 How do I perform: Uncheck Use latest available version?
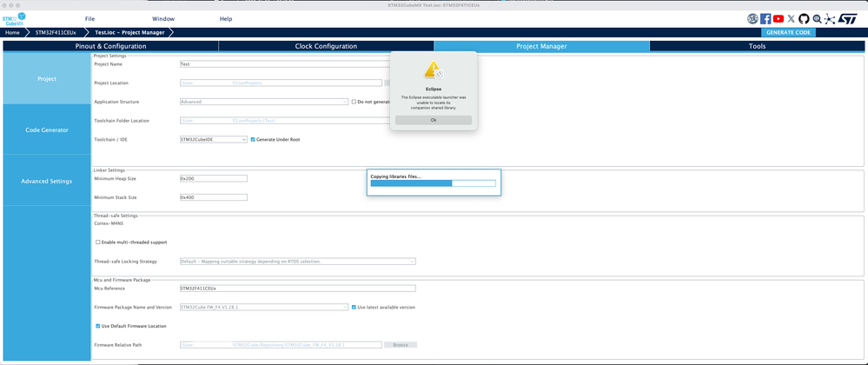pyautogui.click(x=354, y=307)
